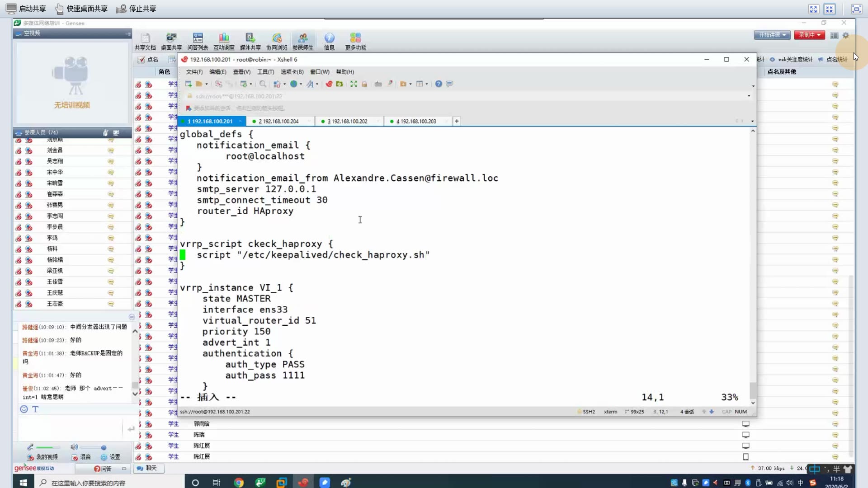868x488 pixels.
Task: Click the Find magnifier icon in Xshell toolbar
Action: [263, 84]
